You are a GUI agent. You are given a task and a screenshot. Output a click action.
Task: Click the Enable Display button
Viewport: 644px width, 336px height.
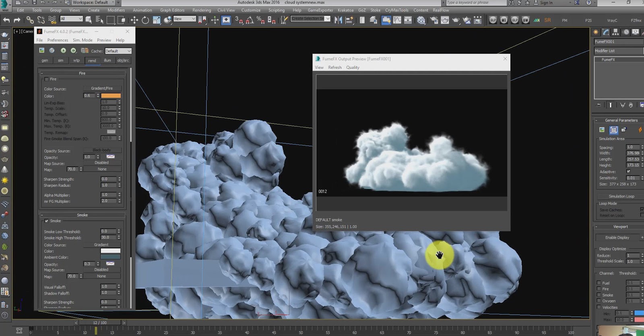617,237
